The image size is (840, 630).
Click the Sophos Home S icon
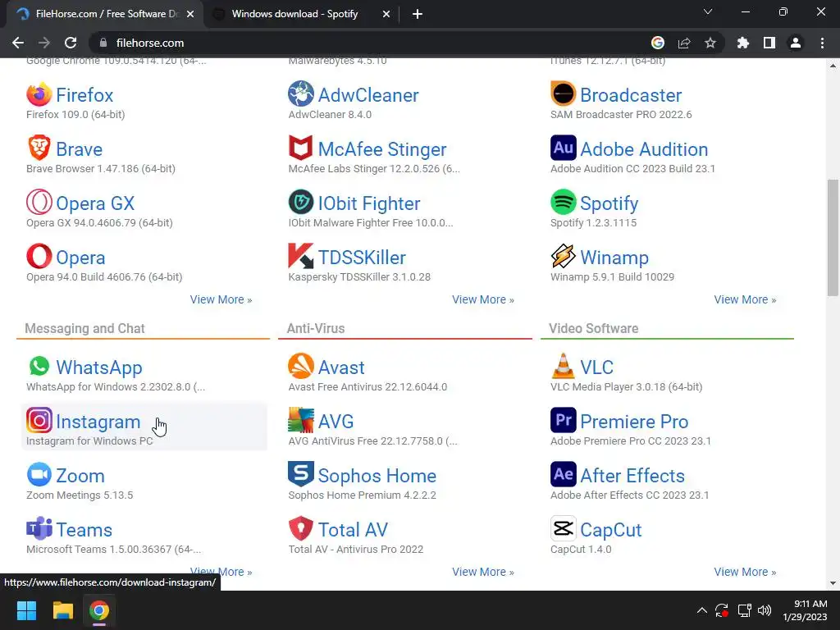301,474
